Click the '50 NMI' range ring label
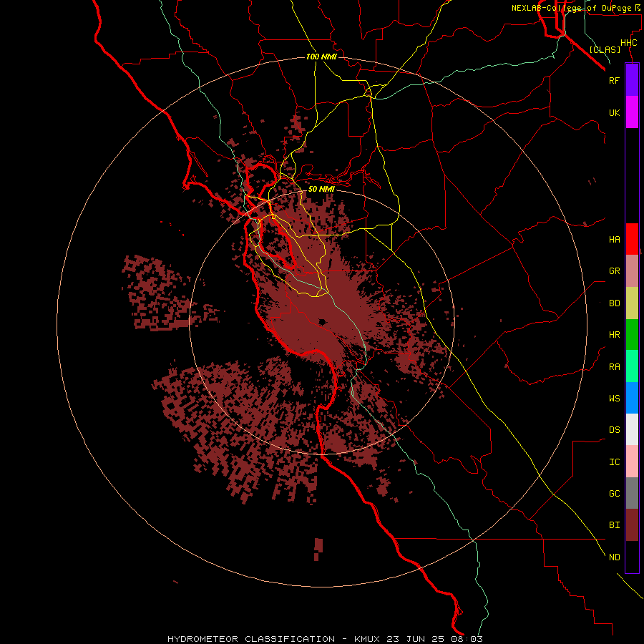 (321, 189)
